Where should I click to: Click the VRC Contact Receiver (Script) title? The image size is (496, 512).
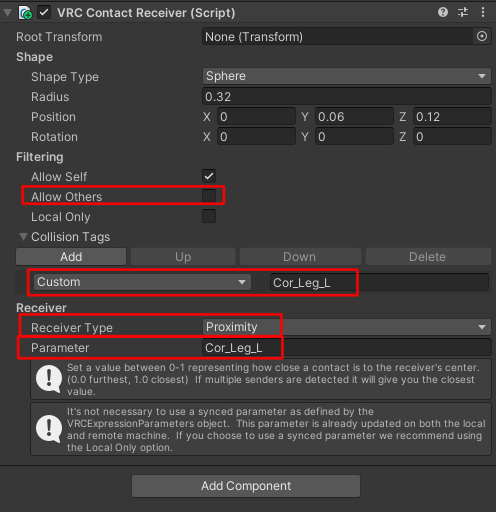[x=146, y=13]
